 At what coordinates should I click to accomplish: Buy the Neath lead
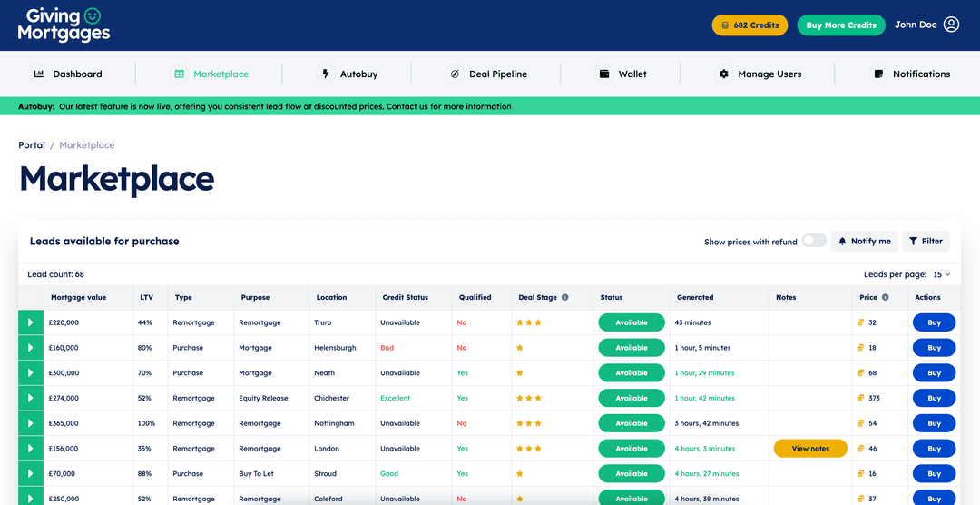point(934,373)
